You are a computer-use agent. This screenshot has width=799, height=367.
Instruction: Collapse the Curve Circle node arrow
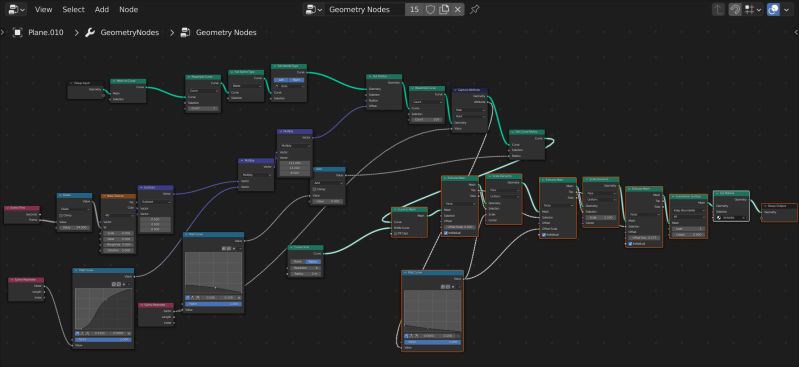291,247
